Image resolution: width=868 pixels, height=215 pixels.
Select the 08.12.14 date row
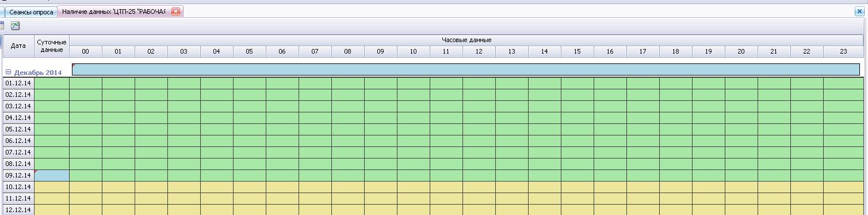pos(18,164)
